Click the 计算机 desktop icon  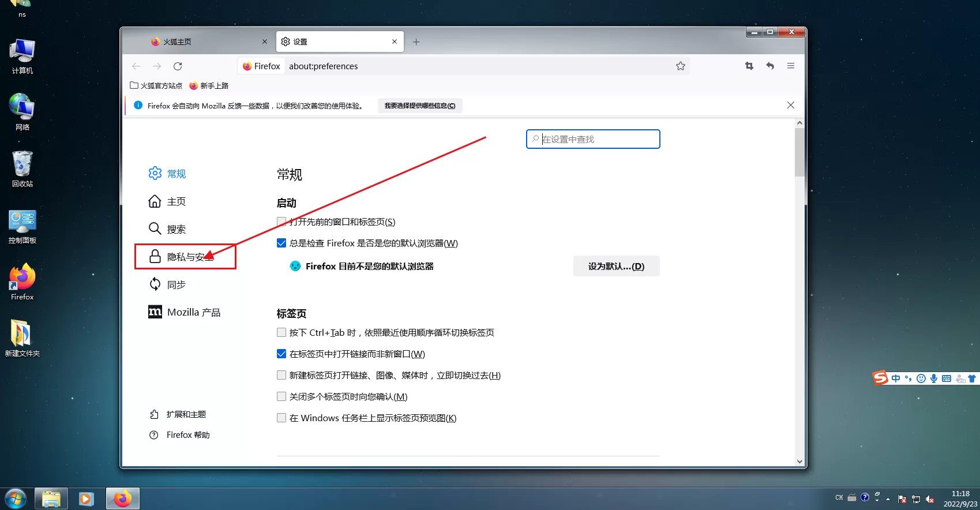click(x=22, y=57)
